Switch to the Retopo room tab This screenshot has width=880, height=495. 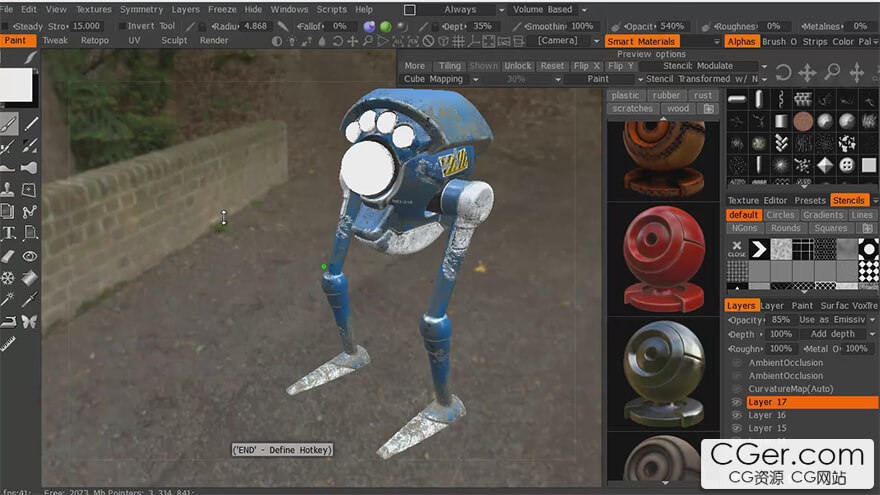(94, 40)
